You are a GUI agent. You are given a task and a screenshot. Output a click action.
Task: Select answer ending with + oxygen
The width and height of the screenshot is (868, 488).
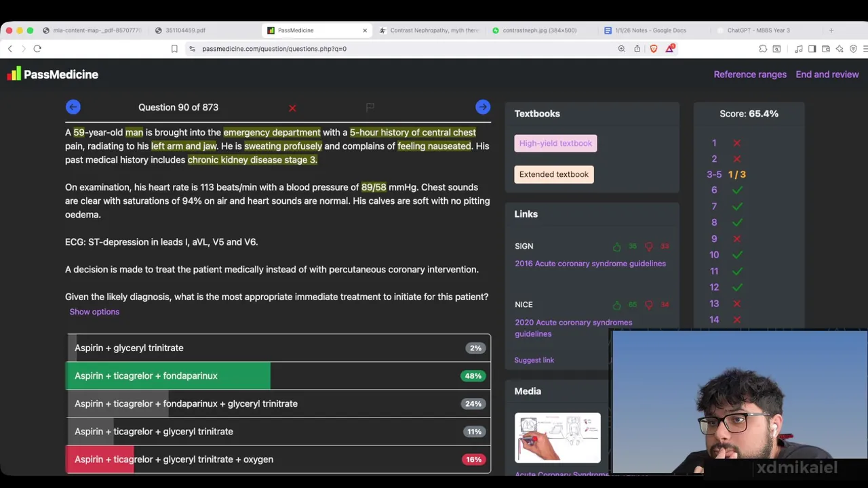(x=278, y=459)
